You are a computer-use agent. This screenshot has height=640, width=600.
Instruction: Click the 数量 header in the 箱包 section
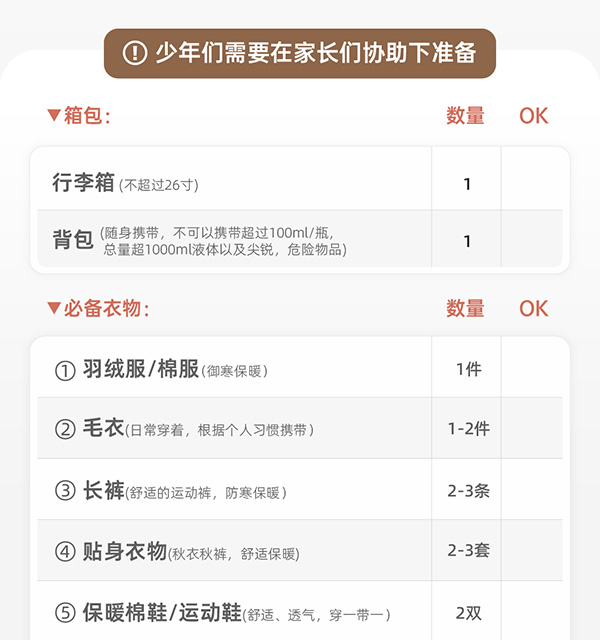click(466, 116)
